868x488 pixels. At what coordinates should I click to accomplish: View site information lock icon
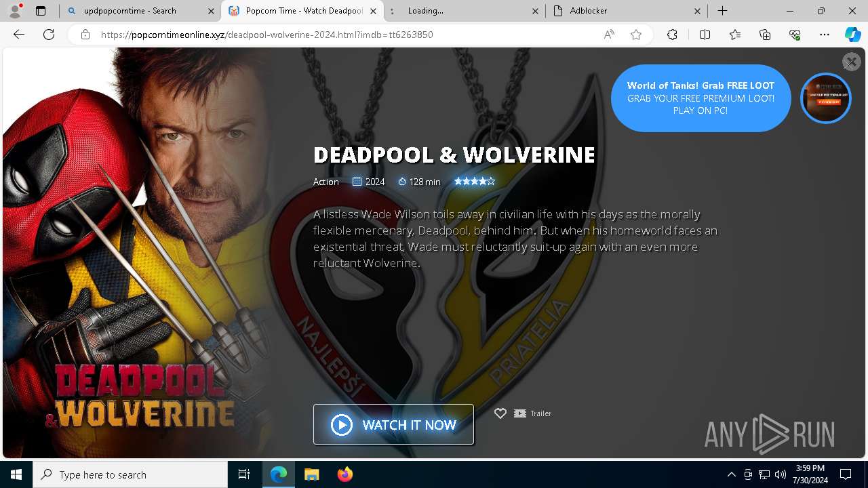pyautogui.click(x=85, y=35)
